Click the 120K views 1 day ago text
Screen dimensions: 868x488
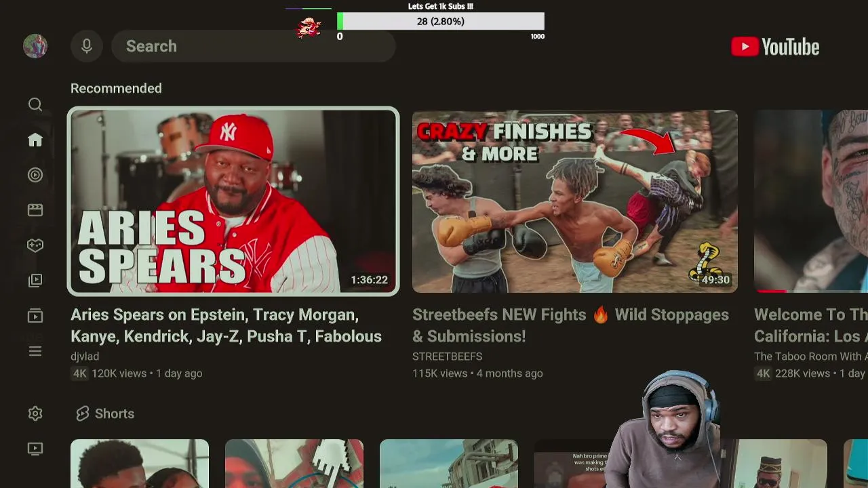click(147, 373)
